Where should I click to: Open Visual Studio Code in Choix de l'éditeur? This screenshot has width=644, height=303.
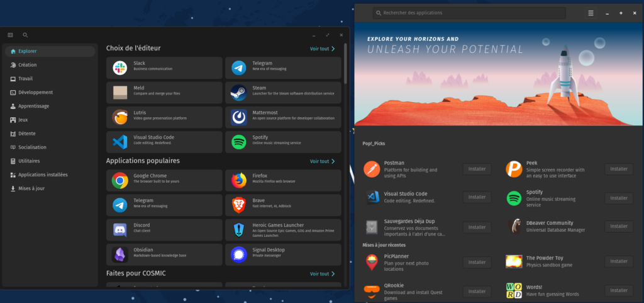164,142
